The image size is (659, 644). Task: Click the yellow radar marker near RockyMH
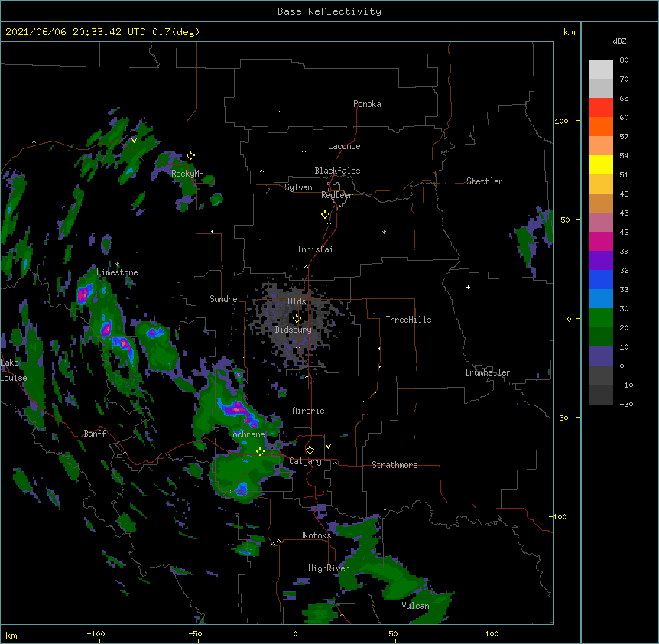(191, 156)
